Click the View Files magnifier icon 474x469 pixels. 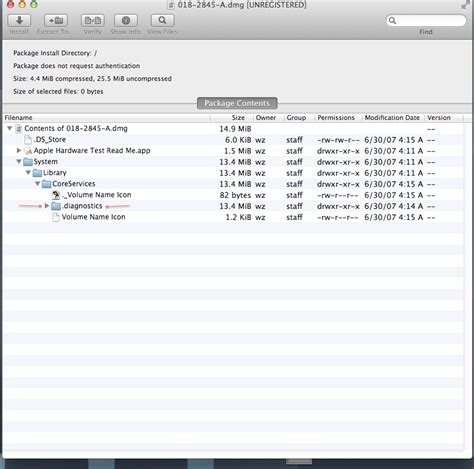[x=162, y=21]
